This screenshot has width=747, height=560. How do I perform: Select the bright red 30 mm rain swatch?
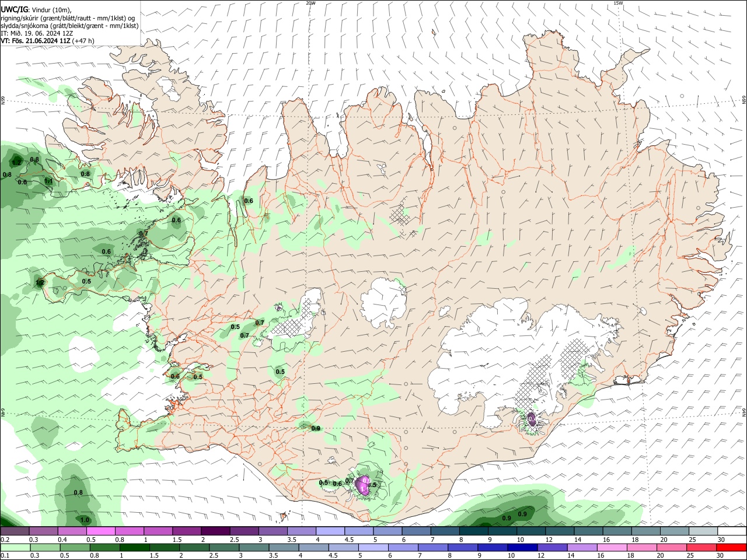tap(732, 548)
